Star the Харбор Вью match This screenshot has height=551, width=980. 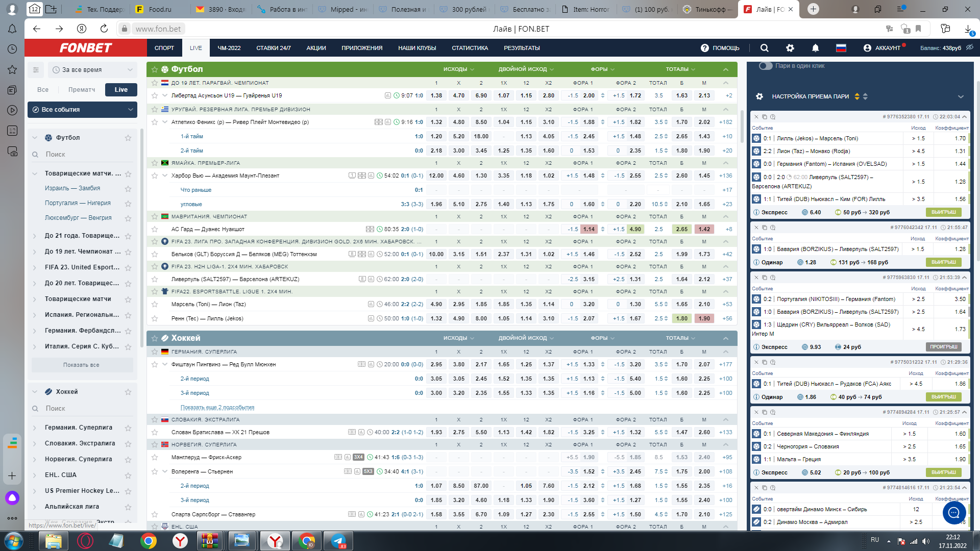click(x=155, y=176)
